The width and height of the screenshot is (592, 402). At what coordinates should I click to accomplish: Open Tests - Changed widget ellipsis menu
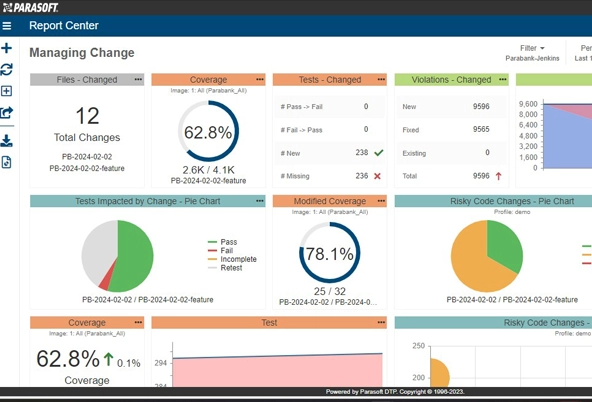coord(381,79)
